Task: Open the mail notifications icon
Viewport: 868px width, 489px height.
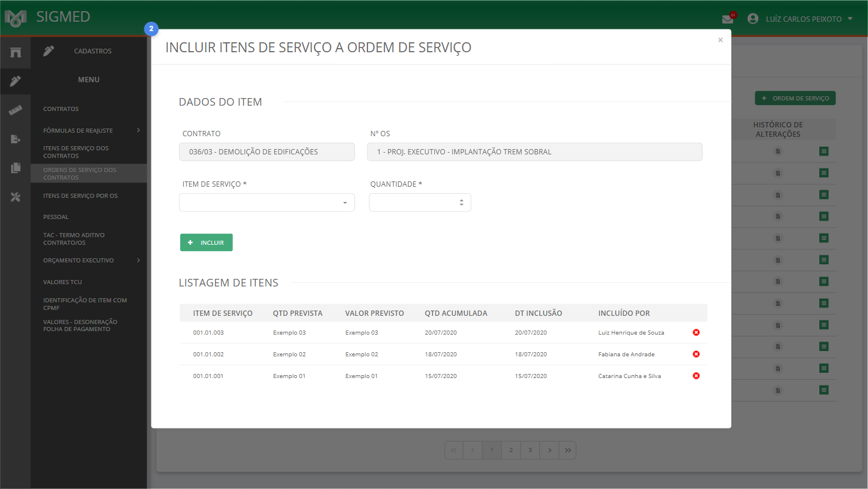Action: click(x=728, y=19)
